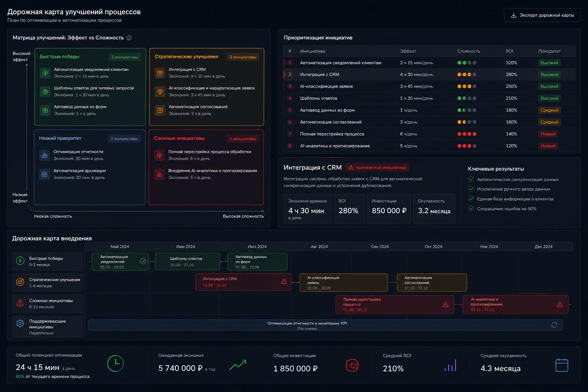Click the Приоритет column header

549,51
